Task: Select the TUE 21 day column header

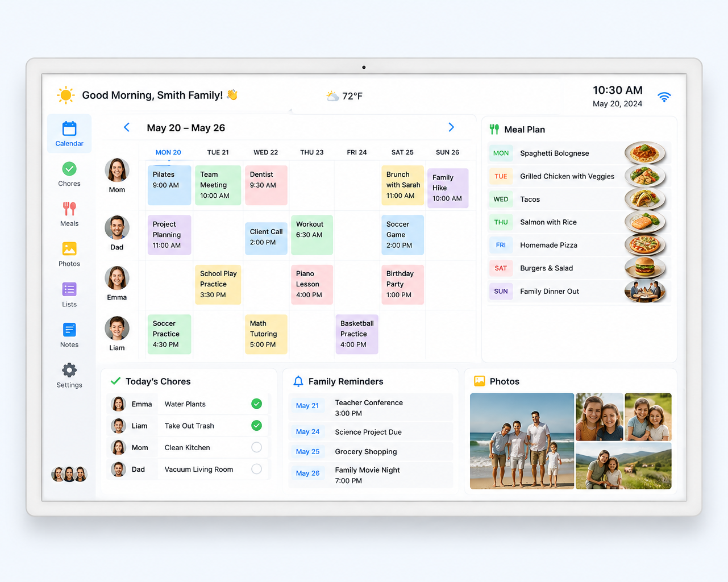Action: tap(218, 152)
